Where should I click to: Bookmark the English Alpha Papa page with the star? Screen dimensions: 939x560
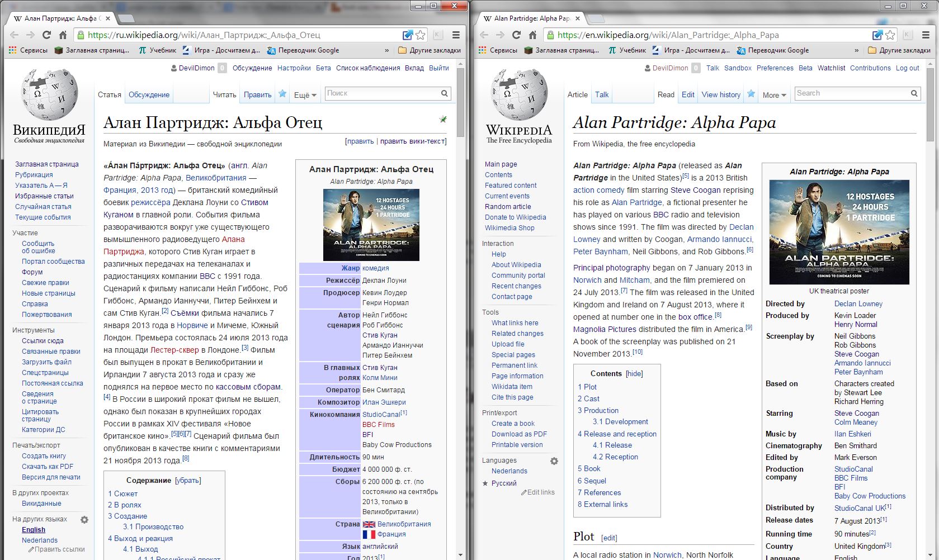[890, 35]
